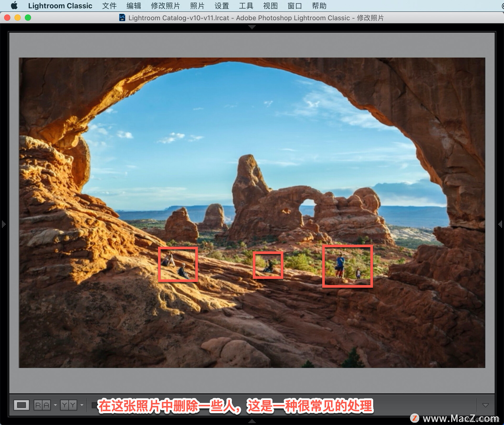Image resolution: width=504 pixels, height=425 pixels.
Task: Click the Before/After Y|Y view icon
Action: (69, 405)
